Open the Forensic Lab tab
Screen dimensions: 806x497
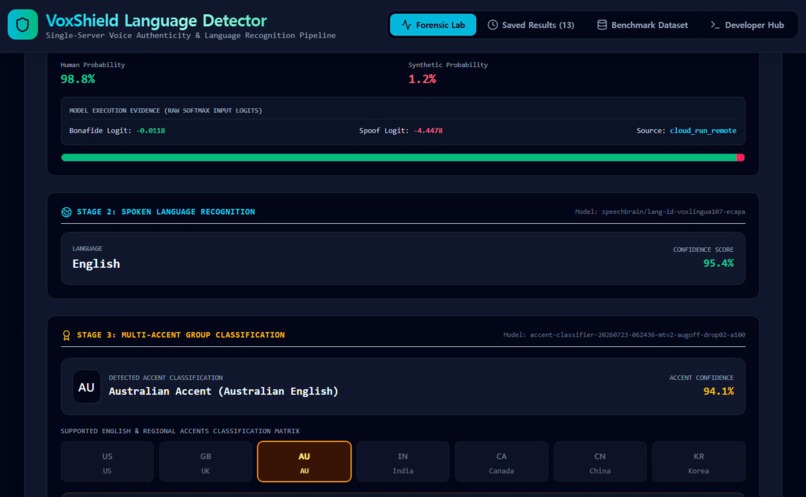click(433, 25)
